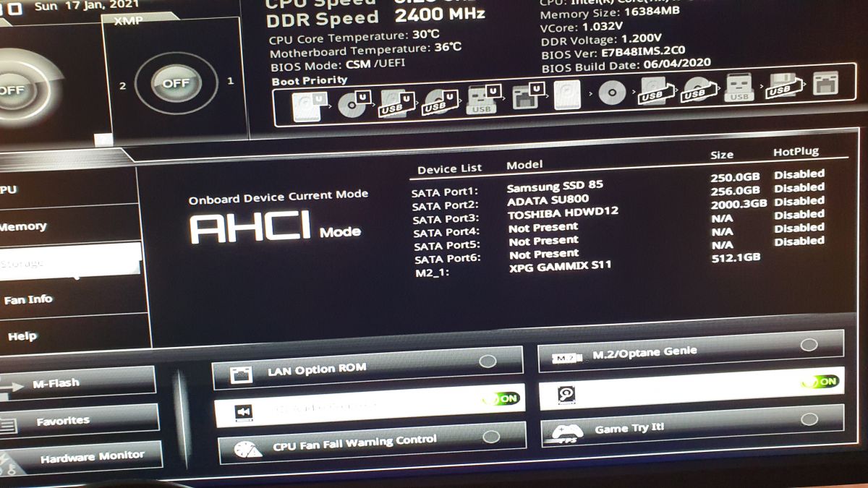Click the Boot Priority label

310,81
